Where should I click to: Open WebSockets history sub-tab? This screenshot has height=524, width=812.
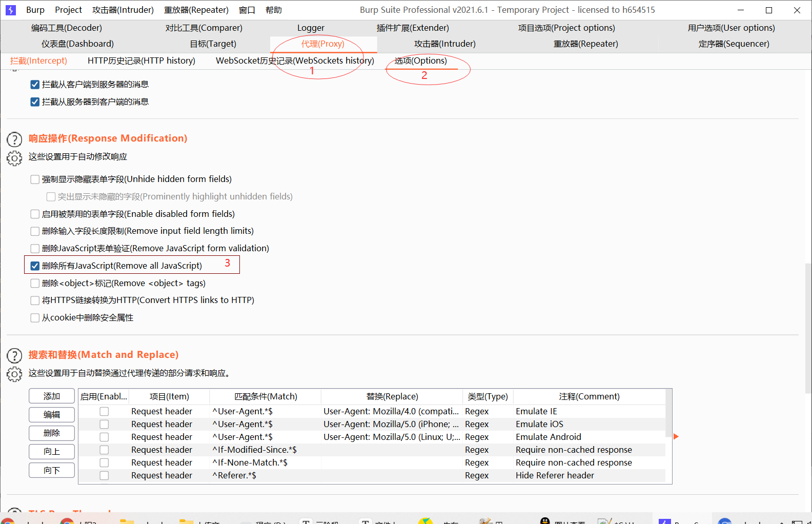295,61
